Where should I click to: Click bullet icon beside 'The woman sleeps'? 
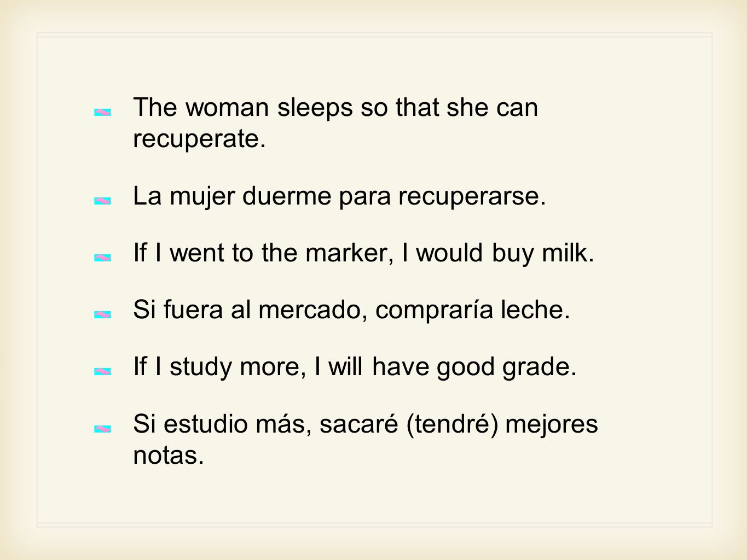point(102,112)
